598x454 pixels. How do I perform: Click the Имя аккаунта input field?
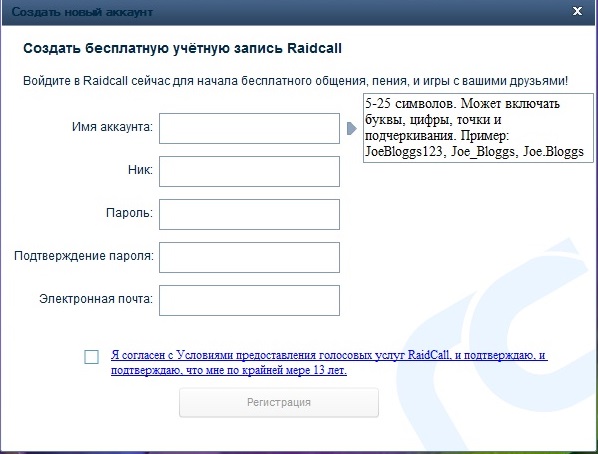(x=249, y=129)
